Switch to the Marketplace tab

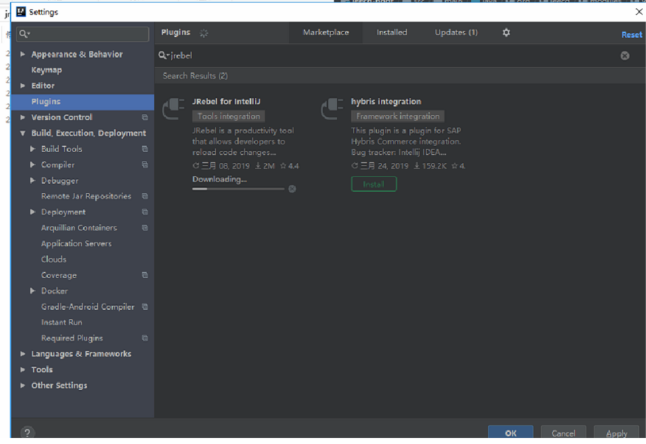coord(326,33)
